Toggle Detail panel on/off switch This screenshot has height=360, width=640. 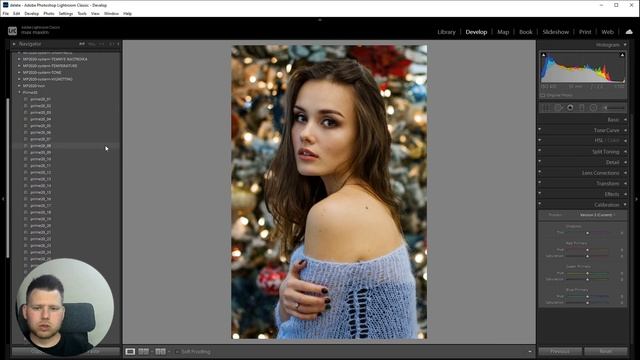540,162
